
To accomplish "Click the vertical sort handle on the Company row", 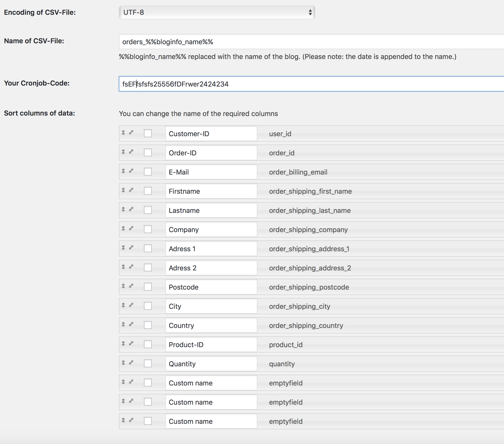I will [123, 228].
